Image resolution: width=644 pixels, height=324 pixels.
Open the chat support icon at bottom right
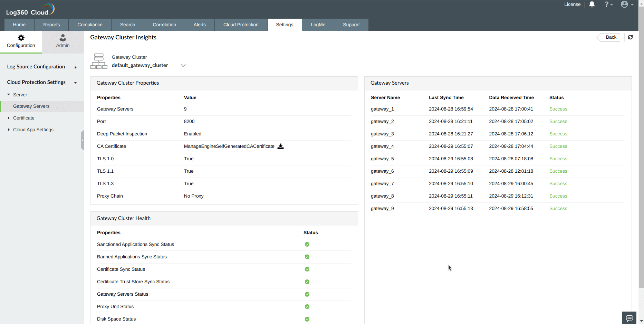pyautogui.click(x=629, y=318)
